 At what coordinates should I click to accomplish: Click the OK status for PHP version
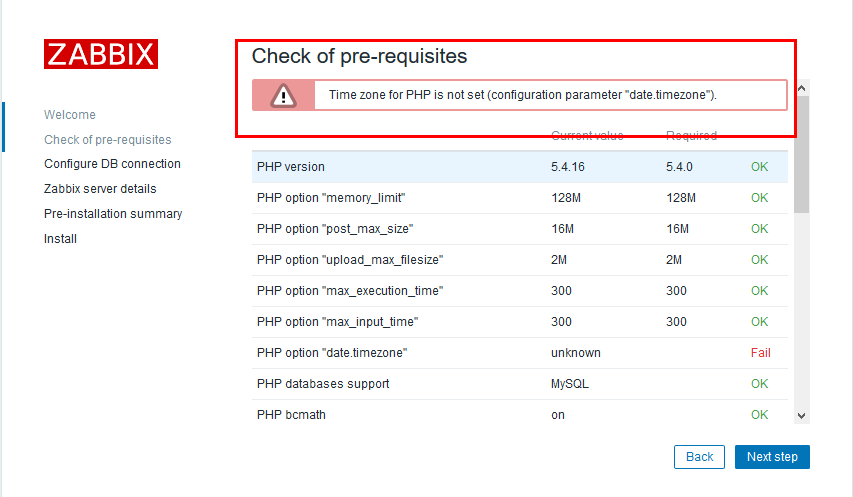pos(760,167)
